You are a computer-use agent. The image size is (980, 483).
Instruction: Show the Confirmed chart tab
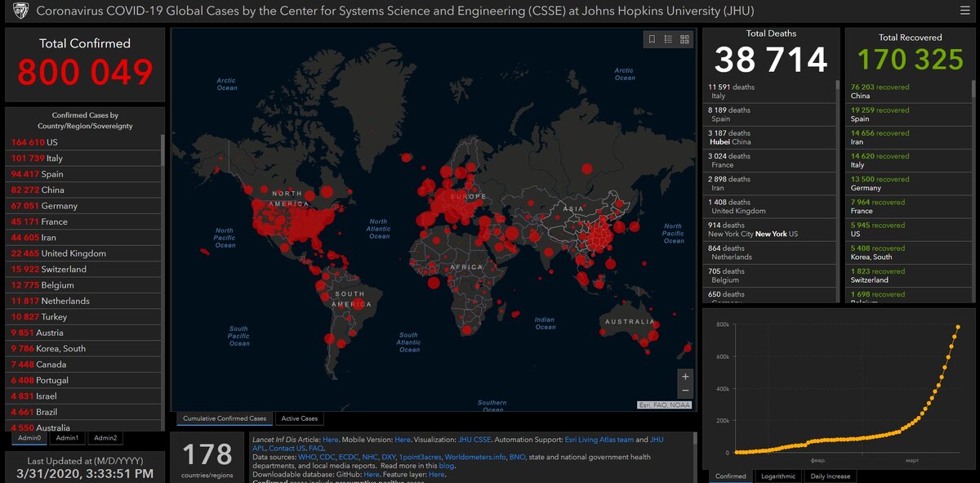click(730, 476)
